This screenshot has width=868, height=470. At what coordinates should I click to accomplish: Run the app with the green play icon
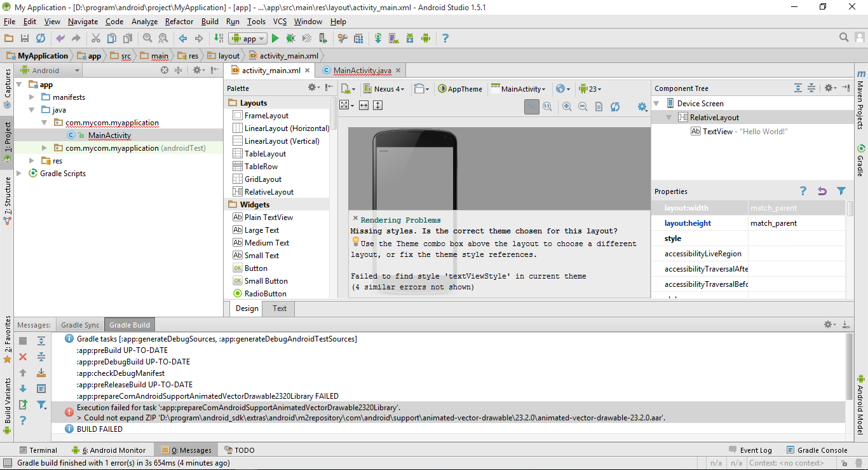click(275, 38)
